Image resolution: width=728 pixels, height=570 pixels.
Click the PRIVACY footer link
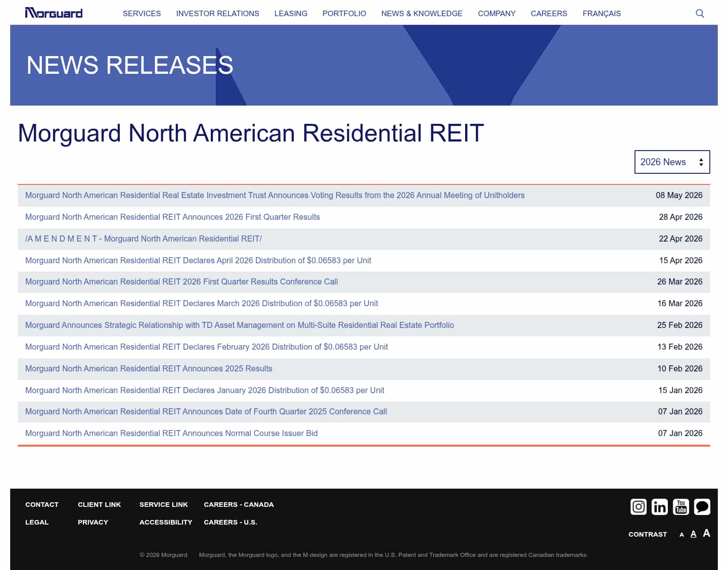pos(93,522)
